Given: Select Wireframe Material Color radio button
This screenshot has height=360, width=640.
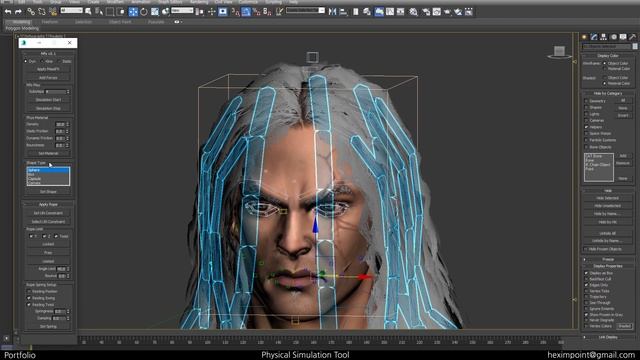Looking at the screenshot, I should (605, 69).
